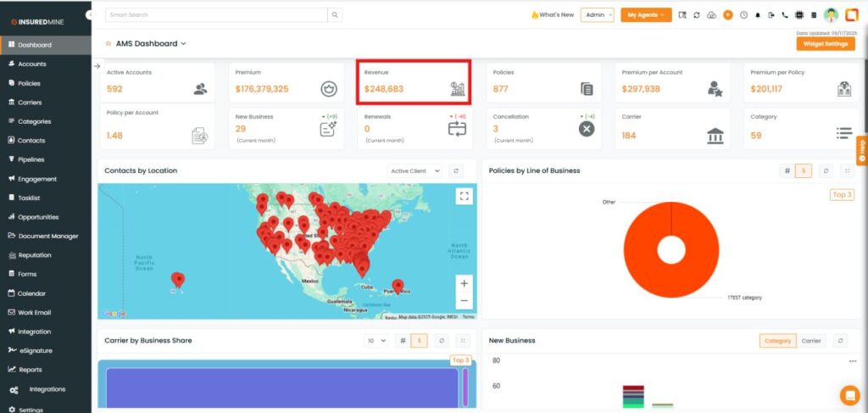Switch Policies by Line of Business to count (#)
Screen dimensions: 868x413
[787, 170]
